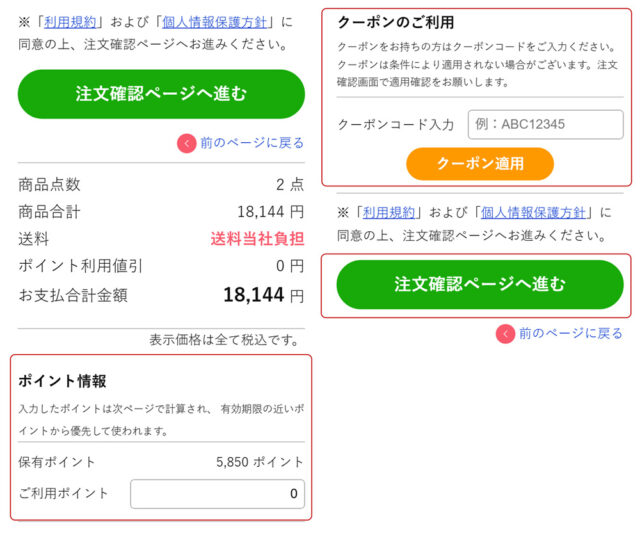Click the red back-arrow icon above the item count
This screenshot has width=640, height=536.
tap(187, 143)
